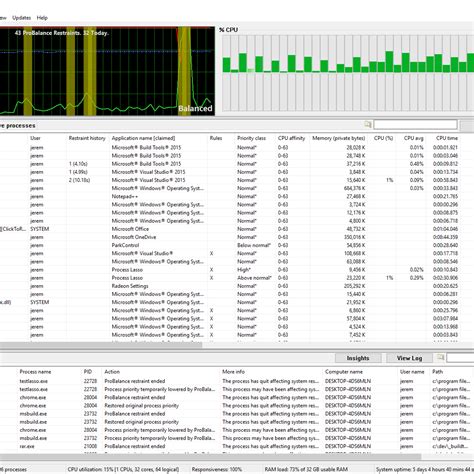Sort by Priority class column header
This screenshot has height=474, width=474.
251,138
